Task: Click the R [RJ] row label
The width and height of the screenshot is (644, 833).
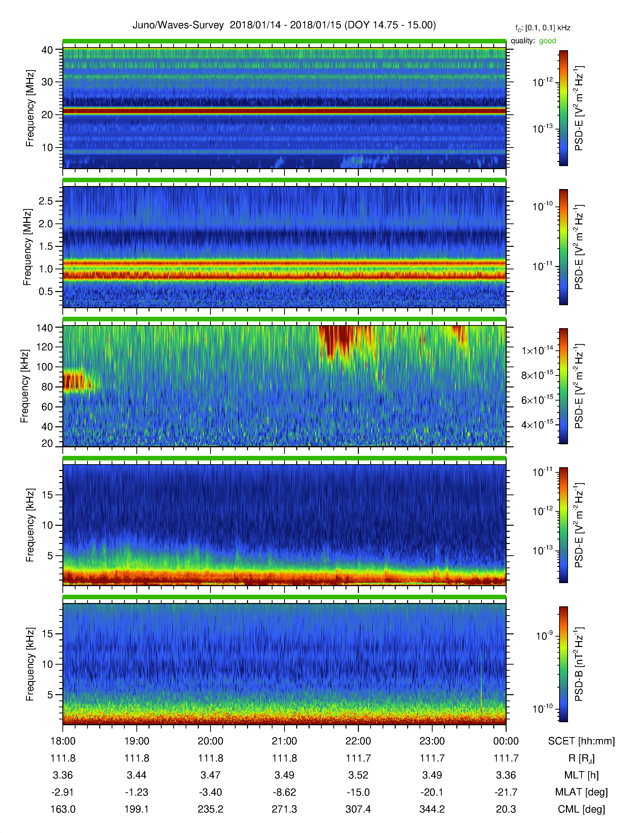Action: [581, 758]
